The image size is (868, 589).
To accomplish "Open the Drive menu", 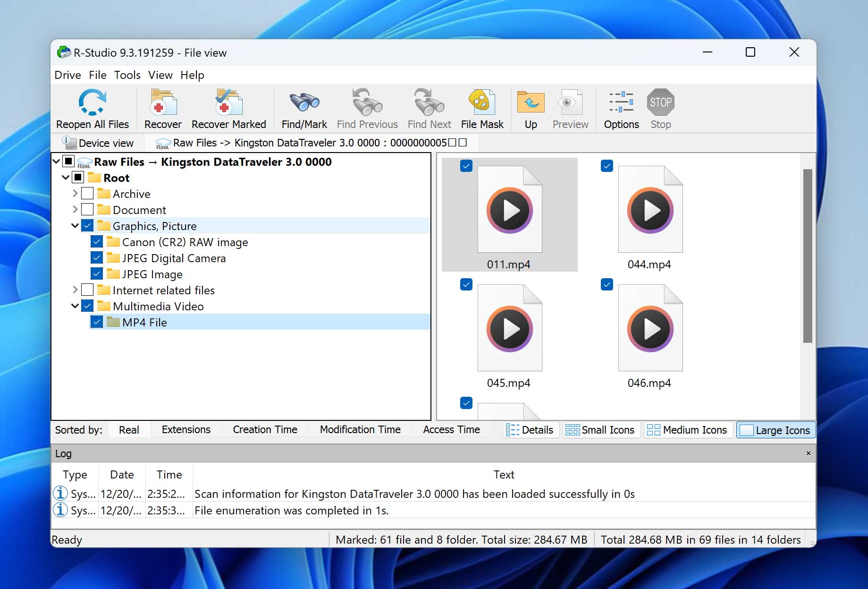I will tap(67, 75).
